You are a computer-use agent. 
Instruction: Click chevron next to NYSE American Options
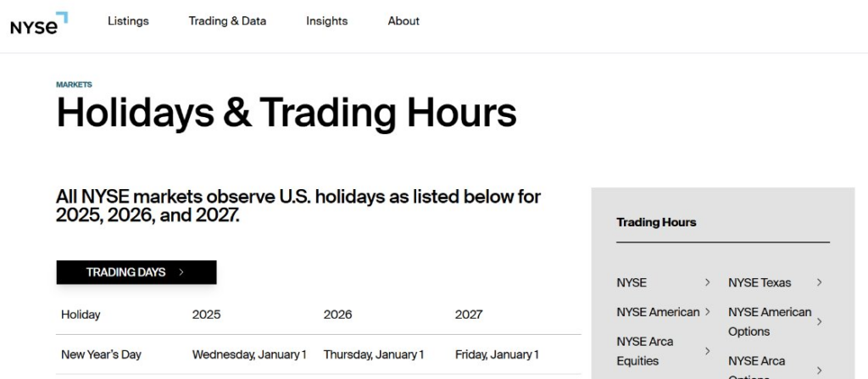point(819,322)
